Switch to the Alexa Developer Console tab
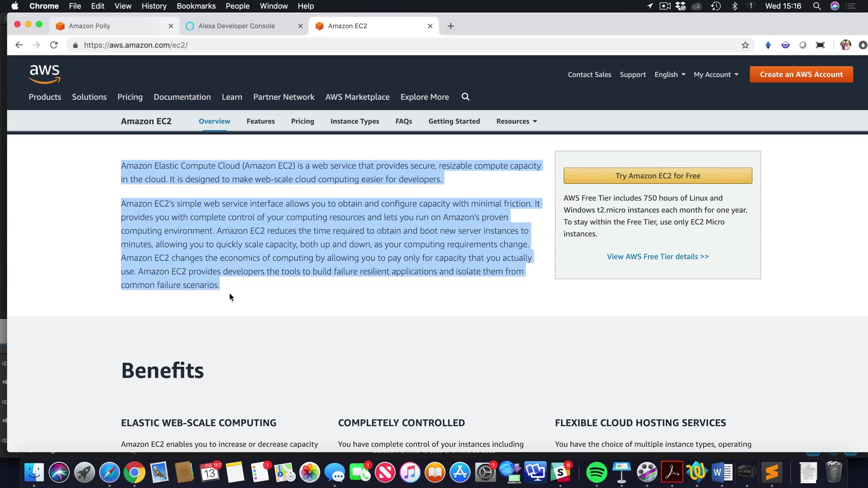The height and width of the screenshot is (488, 868). coord(236,26)
